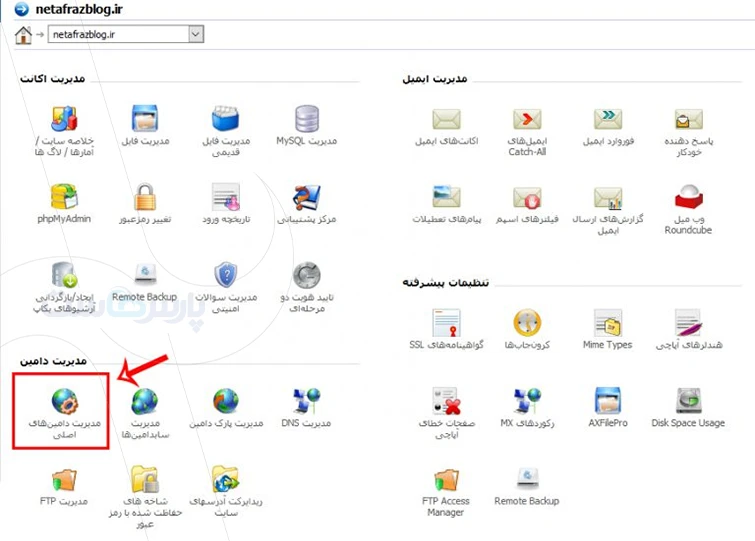755x541 pixels.
Task: Click the netafrazblog.ir page title
Action: click(79, 9)
